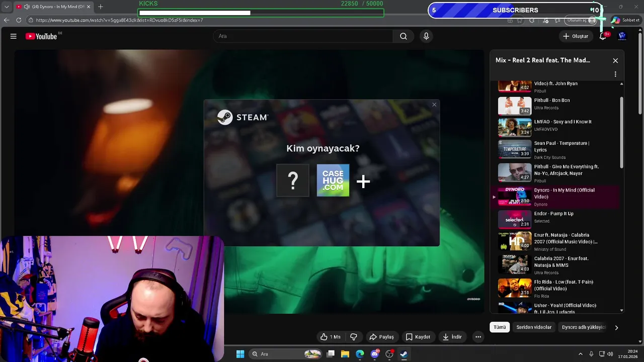Show more filter chips with right arrow

coord(616,327)
